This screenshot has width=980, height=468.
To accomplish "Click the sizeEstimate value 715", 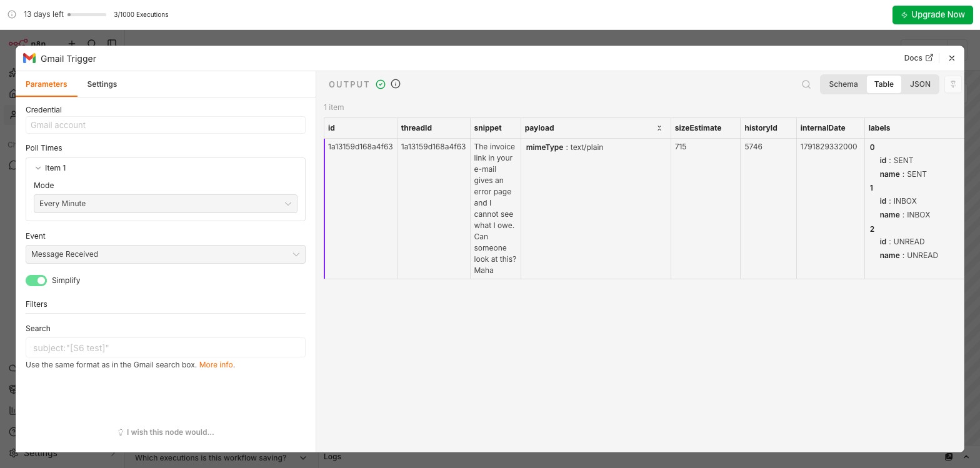I will 681,147.
